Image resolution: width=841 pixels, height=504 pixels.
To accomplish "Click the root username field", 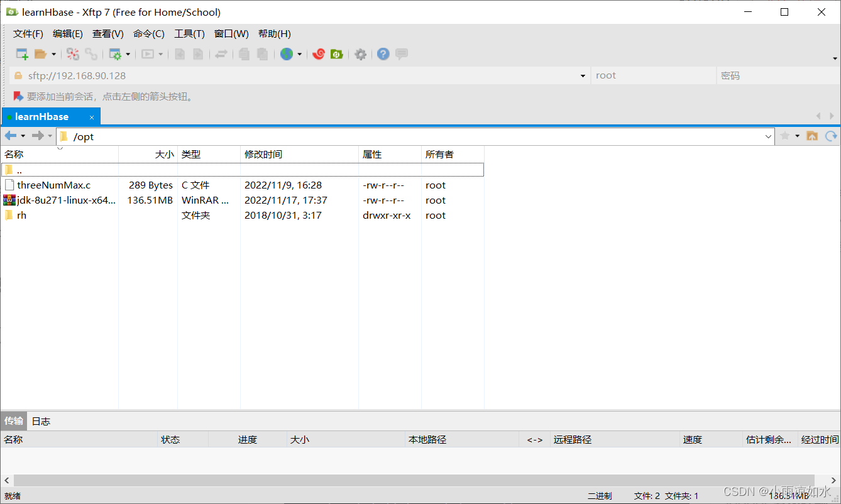I will pos(654,75).
